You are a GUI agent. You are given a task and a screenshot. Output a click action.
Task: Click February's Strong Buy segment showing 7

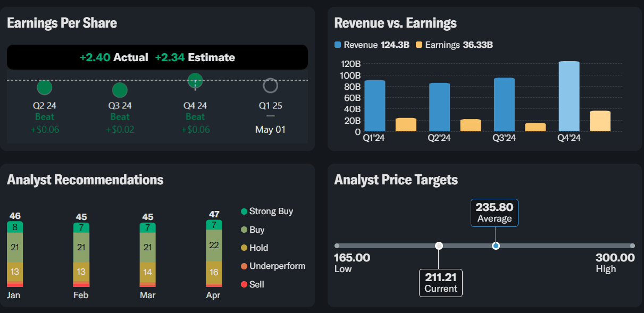coord(81,228)
